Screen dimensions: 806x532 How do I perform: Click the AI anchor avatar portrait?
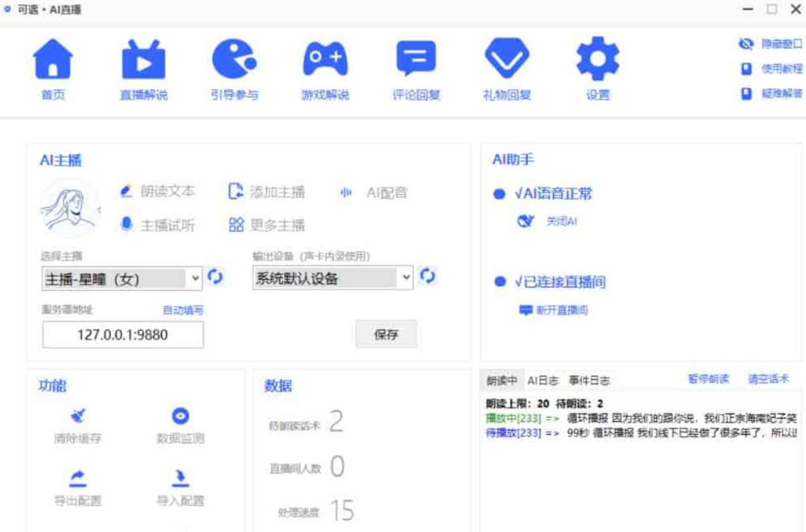(71, 207)
